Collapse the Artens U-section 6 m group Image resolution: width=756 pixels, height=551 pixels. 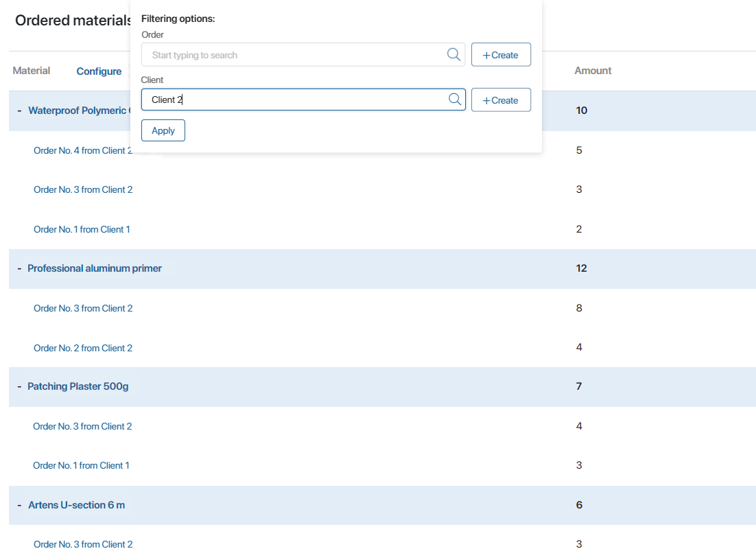coord(19,505)
